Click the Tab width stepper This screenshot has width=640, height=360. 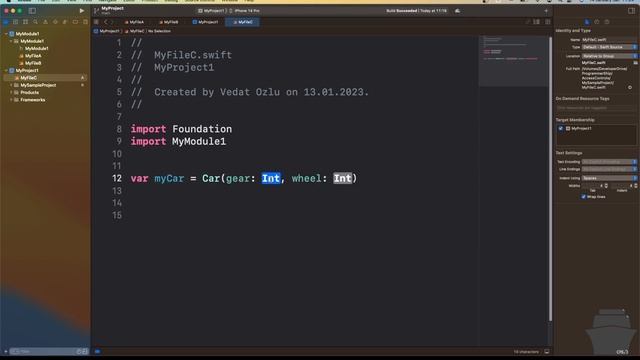click(x=606, y=186)
